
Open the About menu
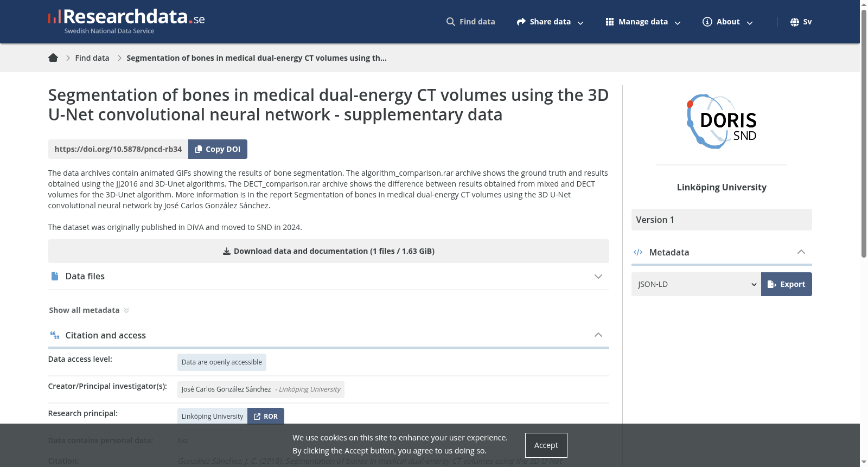click(x=728, y=22)
